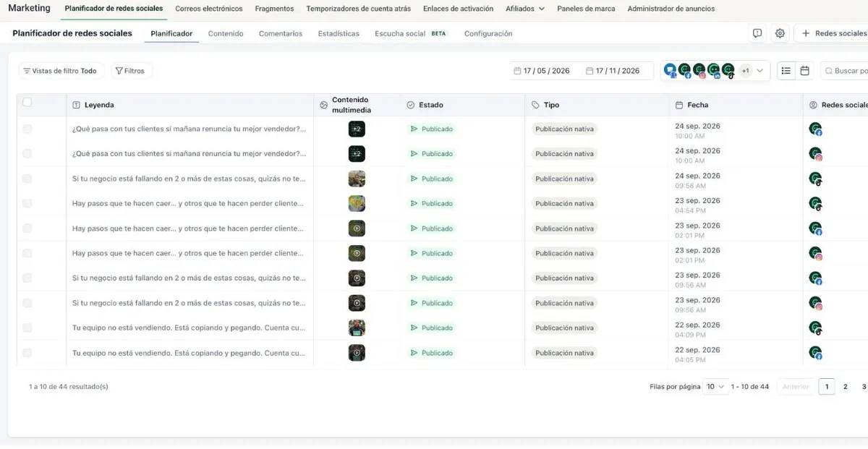Select the Instagram account avatar in the account filter

(x=699, y=70)
